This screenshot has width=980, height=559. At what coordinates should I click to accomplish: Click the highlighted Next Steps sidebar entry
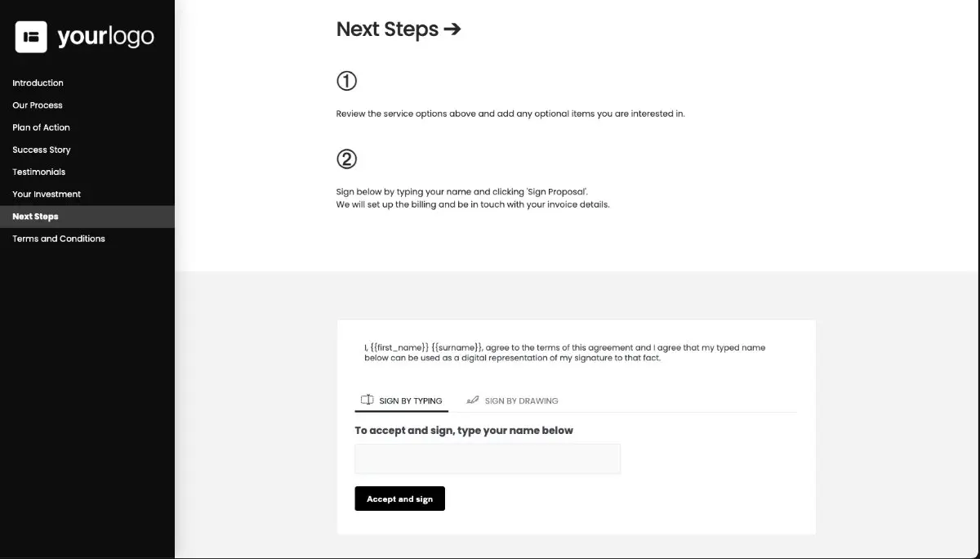pos(35,216)
